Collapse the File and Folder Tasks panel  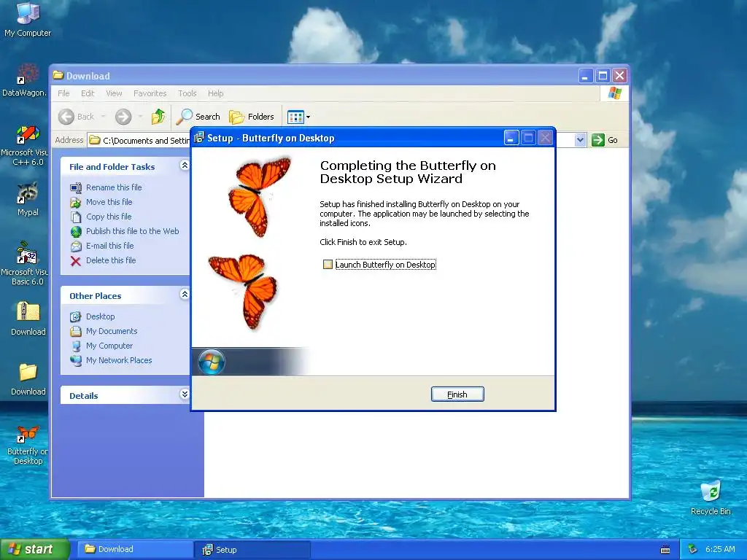185,166
